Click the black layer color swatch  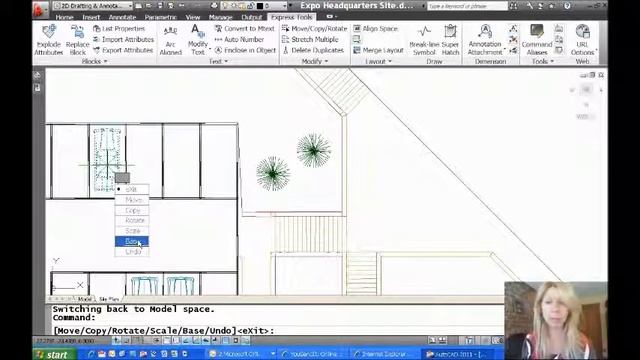tap(260, 6)
